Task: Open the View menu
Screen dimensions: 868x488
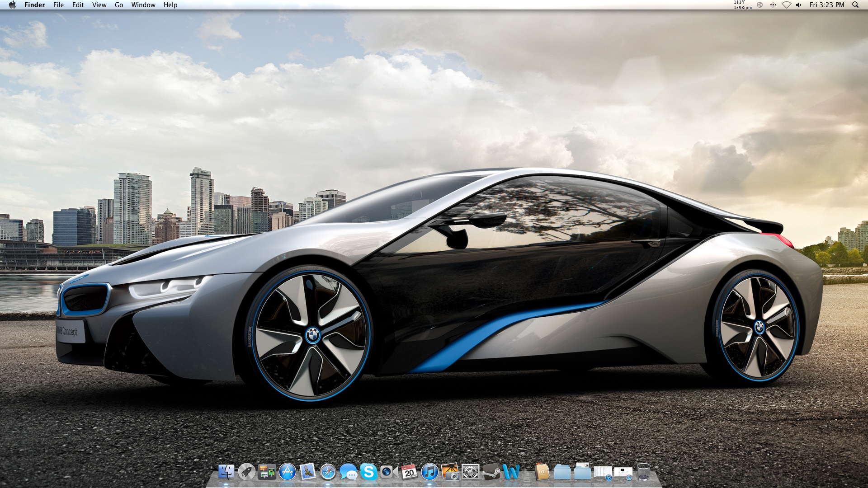Action: click(x=99, y=5)
